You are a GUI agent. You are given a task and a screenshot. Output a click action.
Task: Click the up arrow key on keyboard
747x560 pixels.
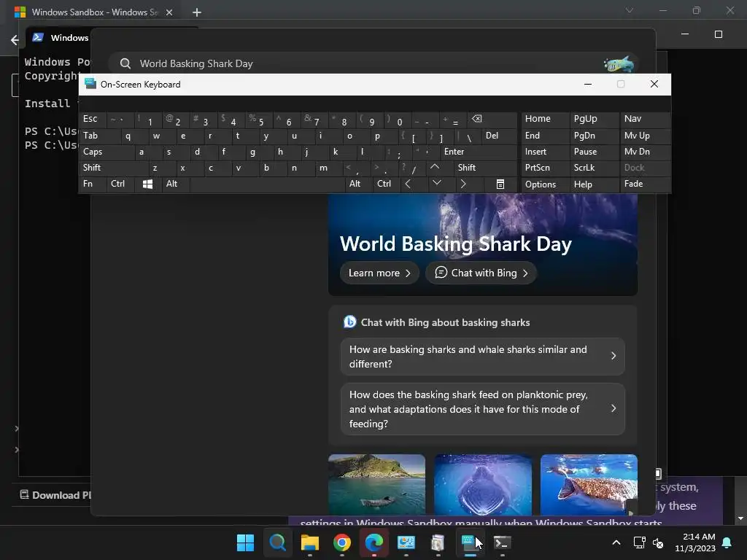(435, 167)
